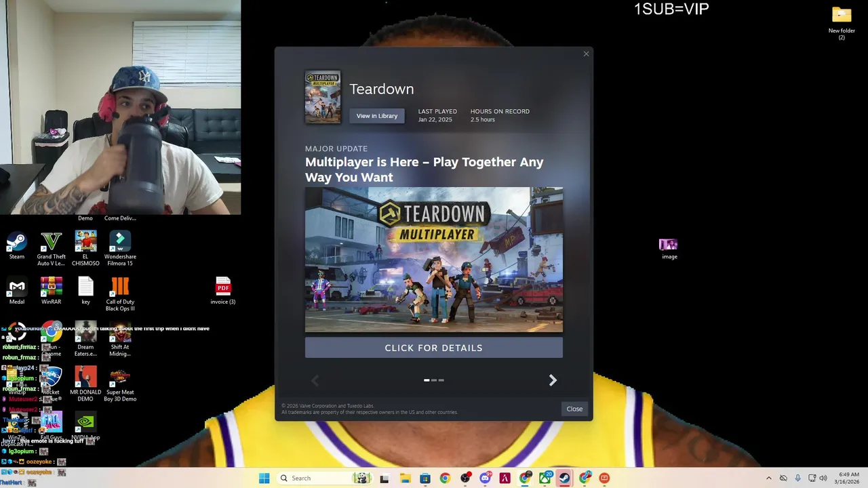The height and width of the screenshot is (488, 868).
Task: Open the WinRAR desktop shortcut
Action: [x=51, y=291]
